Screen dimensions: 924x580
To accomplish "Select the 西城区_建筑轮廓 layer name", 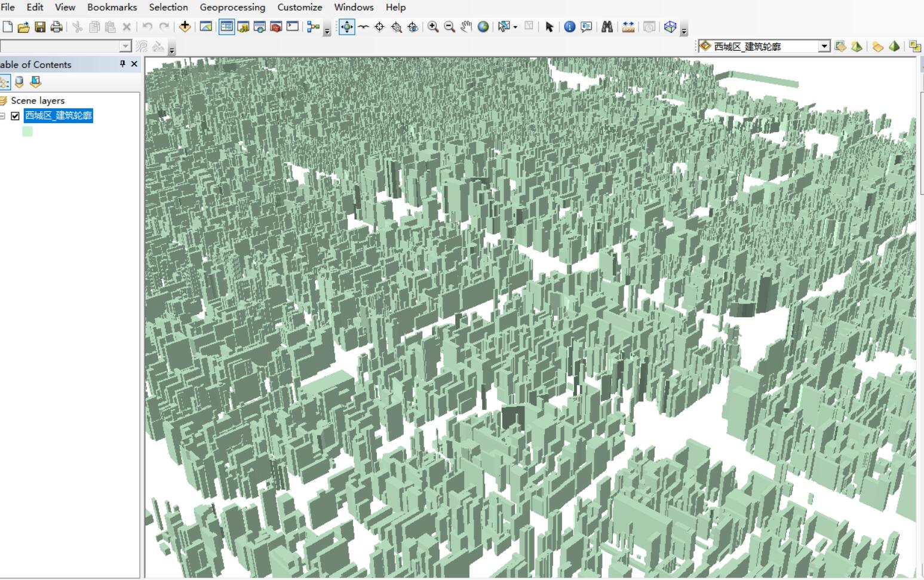I will click(x=59, y=116).
